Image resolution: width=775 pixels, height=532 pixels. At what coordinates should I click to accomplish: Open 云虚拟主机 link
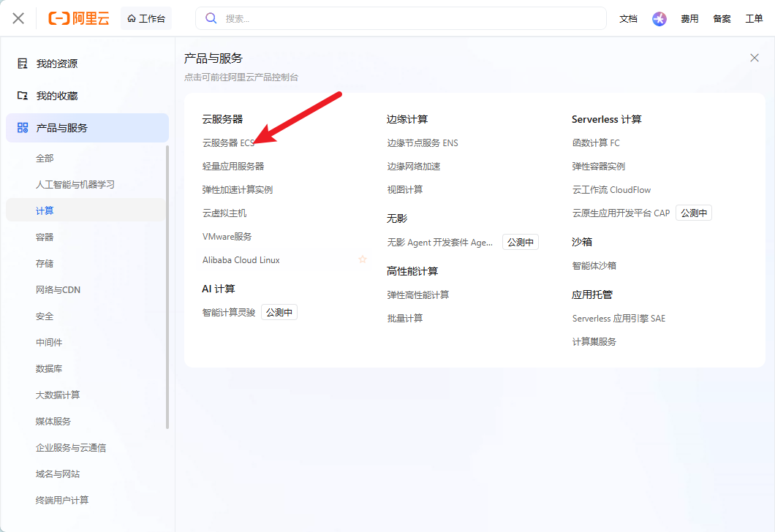(x=224, y=213)
